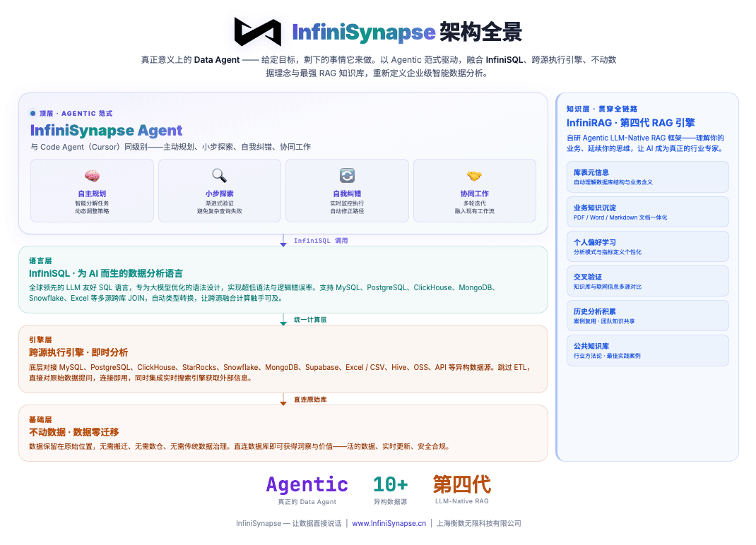Click the 知识层 · 贯穿全链路 label
756x545 pixels.
602,109
